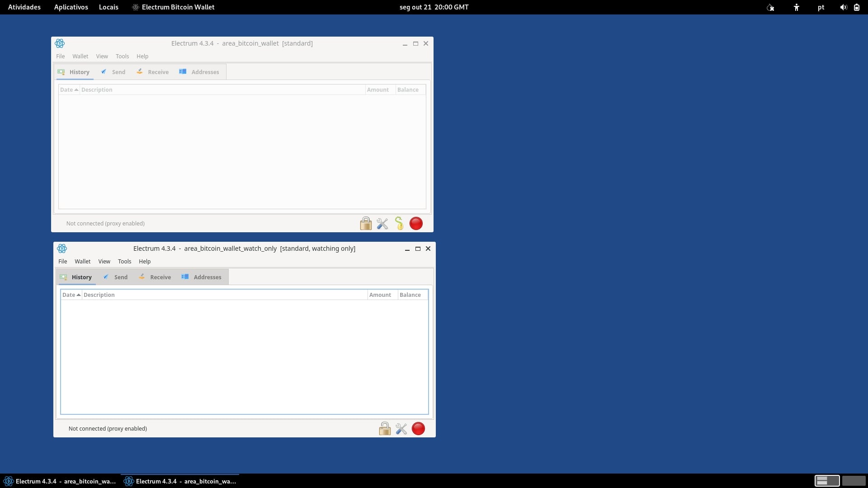Click 'Not connected (proxy enabled)' status in area_bitcoin_wallet window
Image resolution: width=868 pixels, height=488 pixels.
pyautogui.click(x=105, y=224)
